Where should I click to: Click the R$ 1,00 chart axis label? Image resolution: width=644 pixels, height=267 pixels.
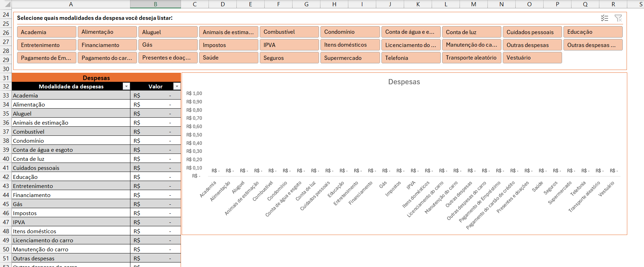(x=194, y=93)
